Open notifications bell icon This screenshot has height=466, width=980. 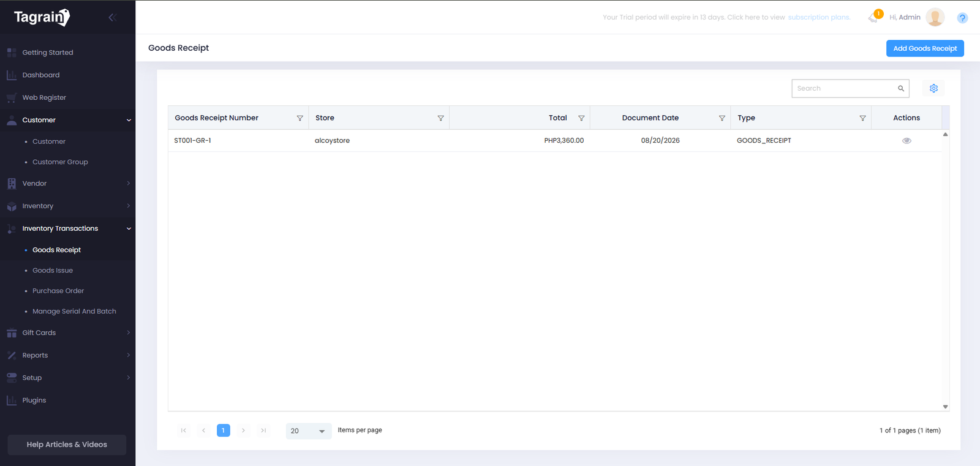click(x=874, y=17)
